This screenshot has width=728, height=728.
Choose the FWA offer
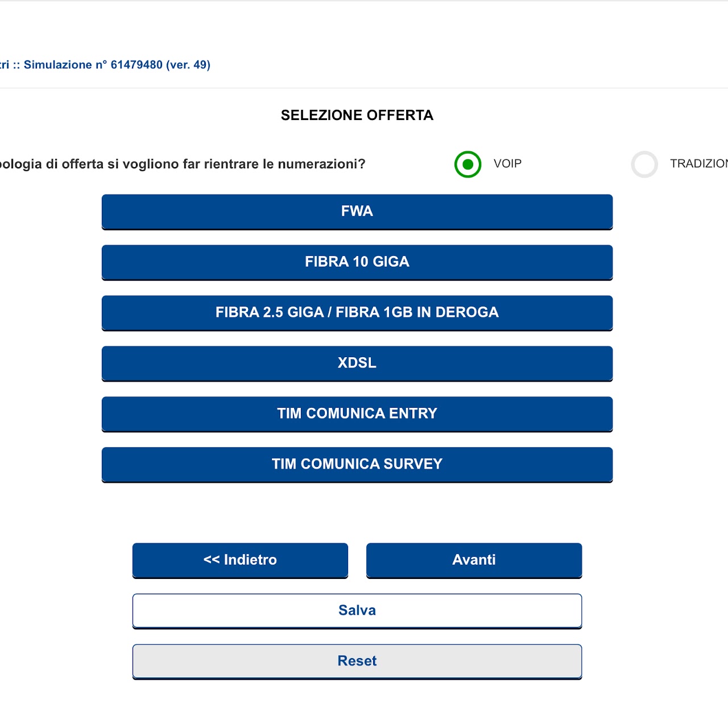[357, 212]
